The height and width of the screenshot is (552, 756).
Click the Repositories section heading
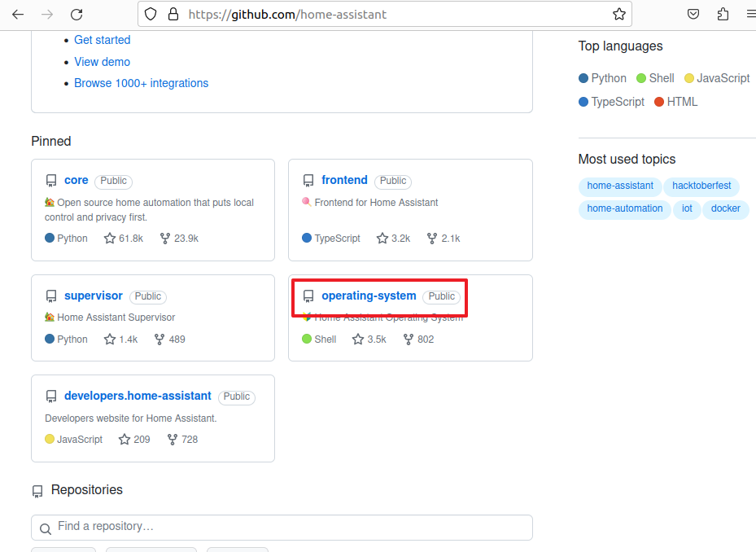87,490
